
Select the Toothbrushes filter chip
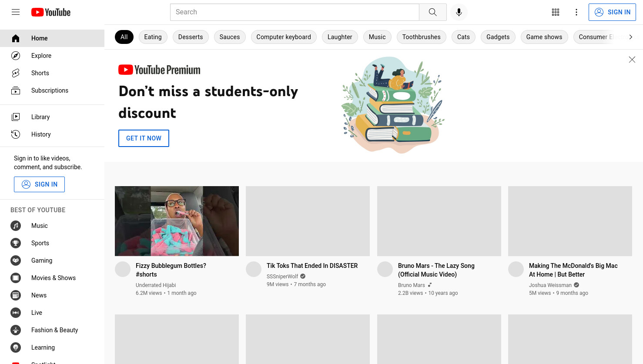pyautogui.click(x=421, y=37)
